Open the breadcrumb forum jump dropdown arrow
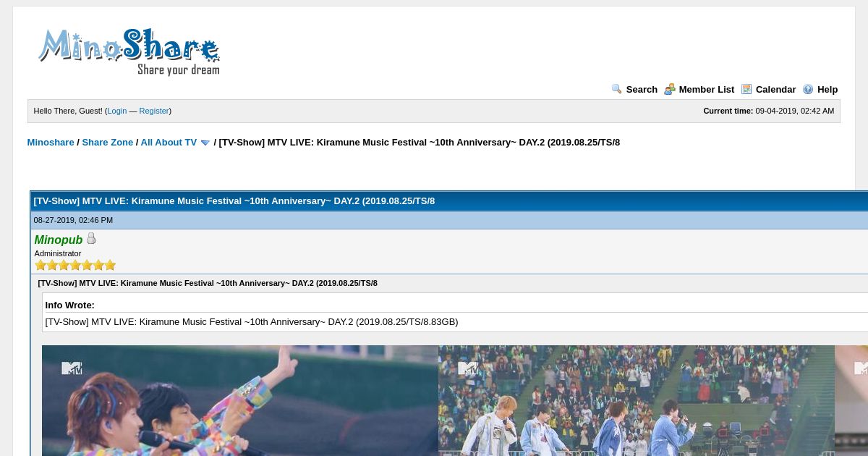This screenshot has height=456, width=868. tap(205, 143)
